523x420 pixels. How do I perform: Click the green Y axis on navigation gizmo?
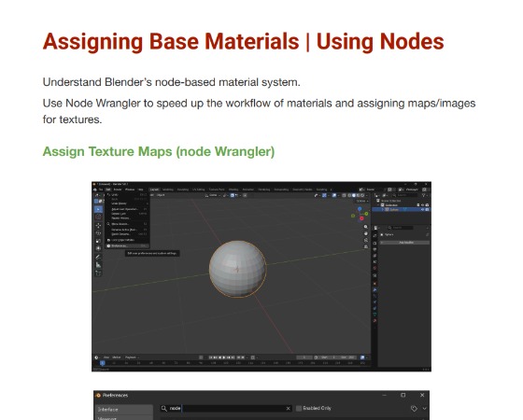(x=366, y=214)
